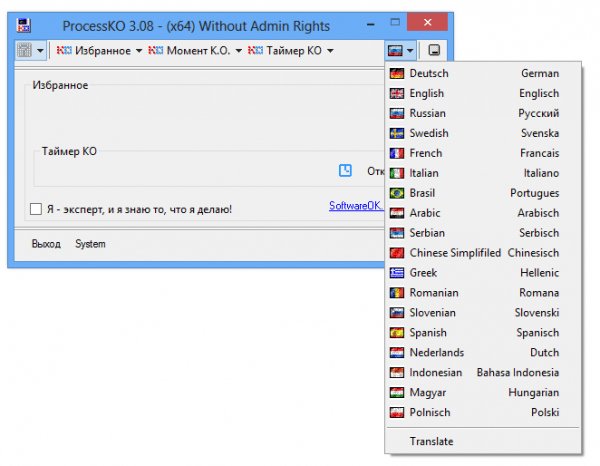
Task: Select the 'Italiano' text
Action: [x=541, y=173]
